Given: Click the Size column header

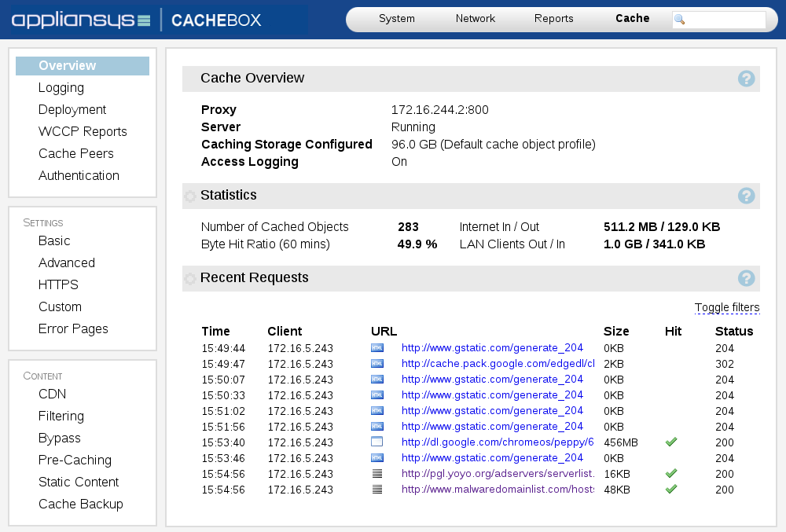Looking at the screenshot, I should [x=616, y=331].
